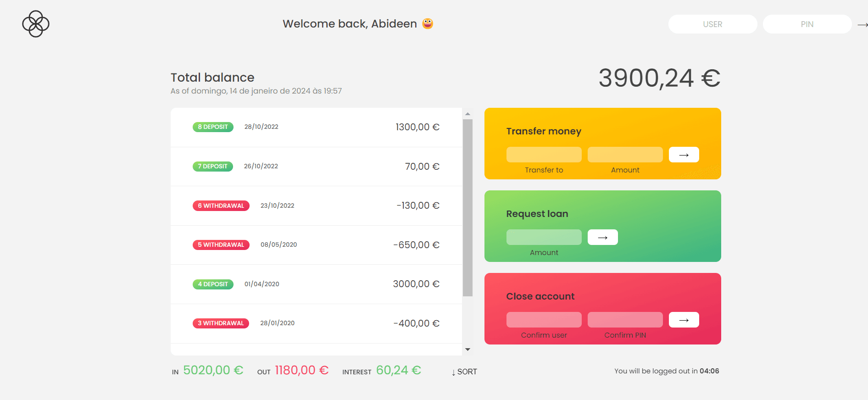This screenshot has width=868, height=400.
Task: Click the balance date line As of domingo
Action: tap(256, 91)
